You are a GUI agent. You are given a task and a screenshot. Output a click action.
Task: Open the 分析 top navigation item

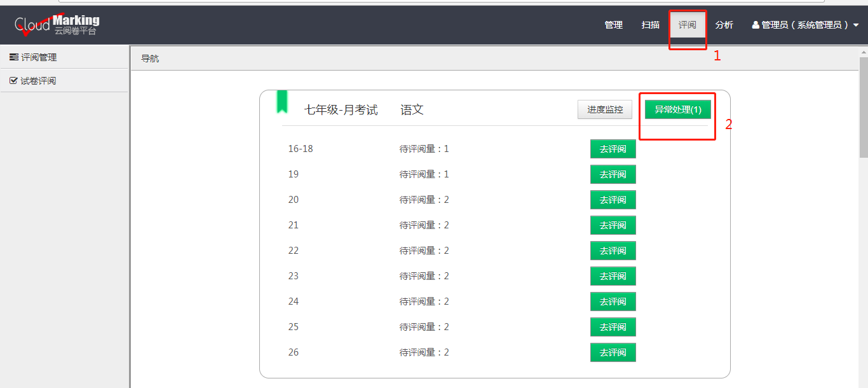pos(724,25)
